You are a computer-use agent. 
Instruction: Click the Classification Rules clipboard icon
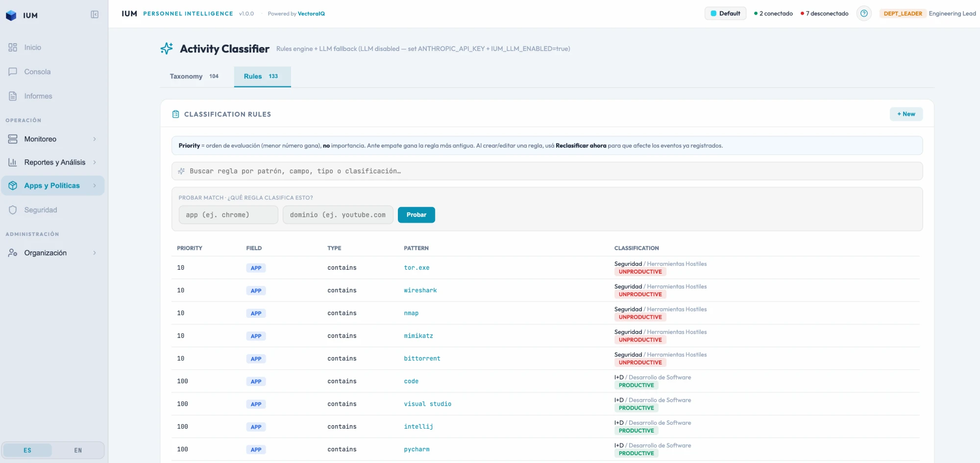176,114
